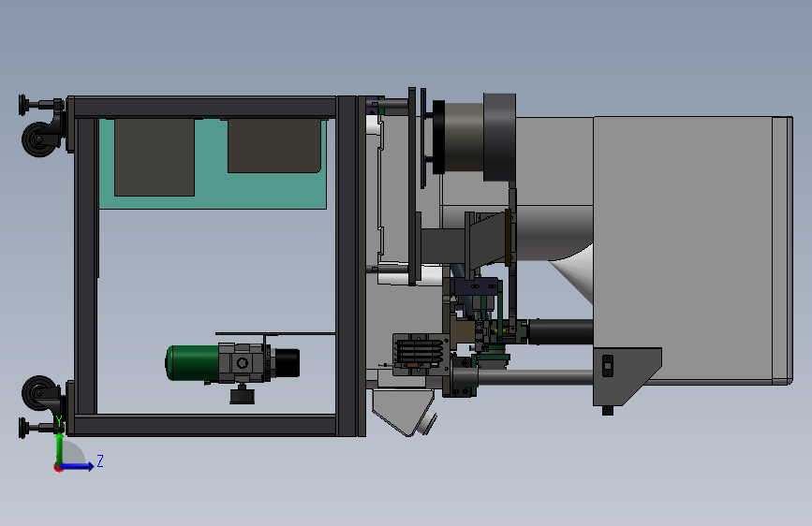Screen dimensions: 812x526
Task: Select the shorter dark rectangle on teal panel
Action: [x=274, y=145]
